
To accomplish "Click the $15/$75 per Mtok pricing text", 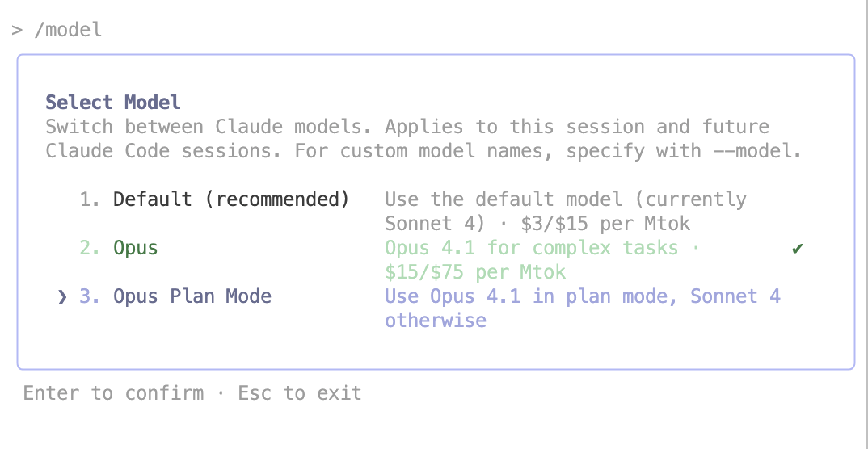I will [x=475, y=272].
